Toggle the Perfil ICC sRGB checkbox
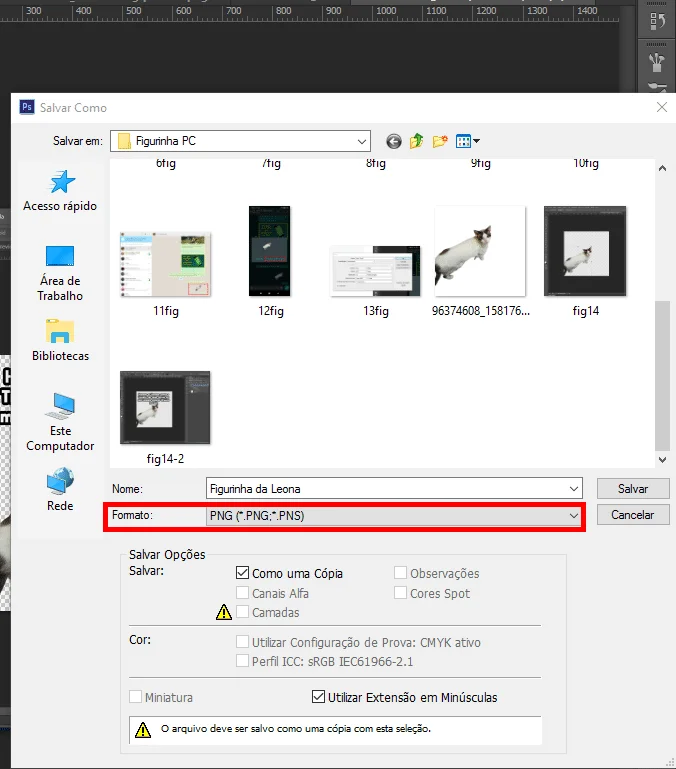676x769 pixels. click(x=242, y=661)
